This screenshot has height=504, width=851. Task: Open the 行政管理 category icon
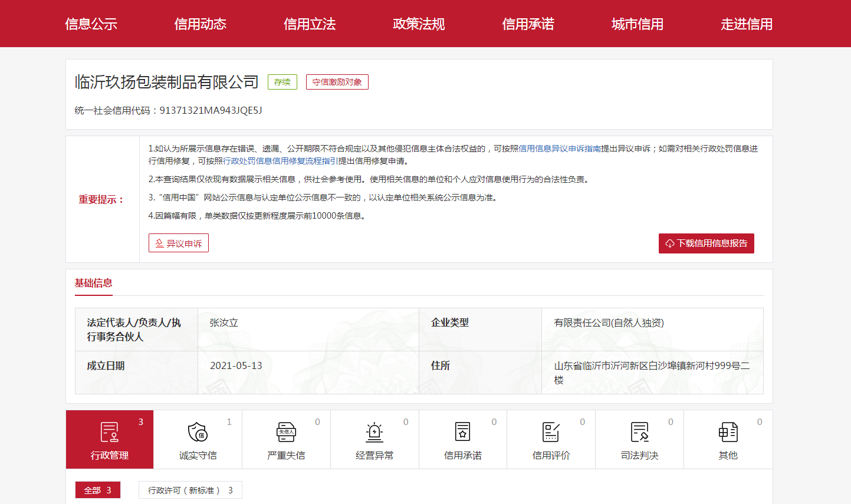click(110, 432)
